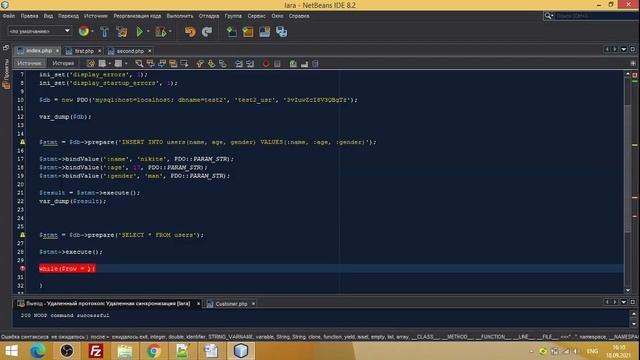640x360 pixels.
Task: Undo the last edit
Action: click(190, 32)
